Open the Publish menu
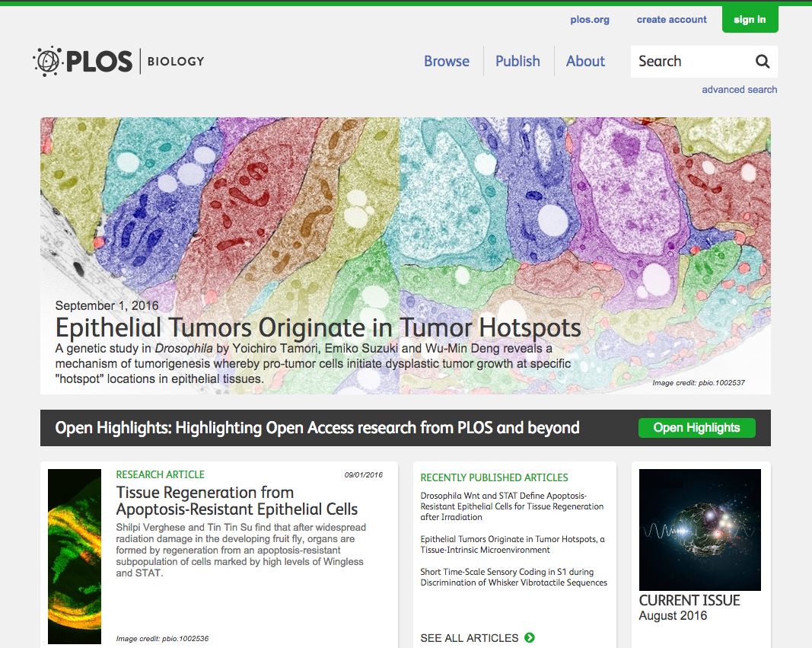Screen dimensions: 812x648 point(517,61)
